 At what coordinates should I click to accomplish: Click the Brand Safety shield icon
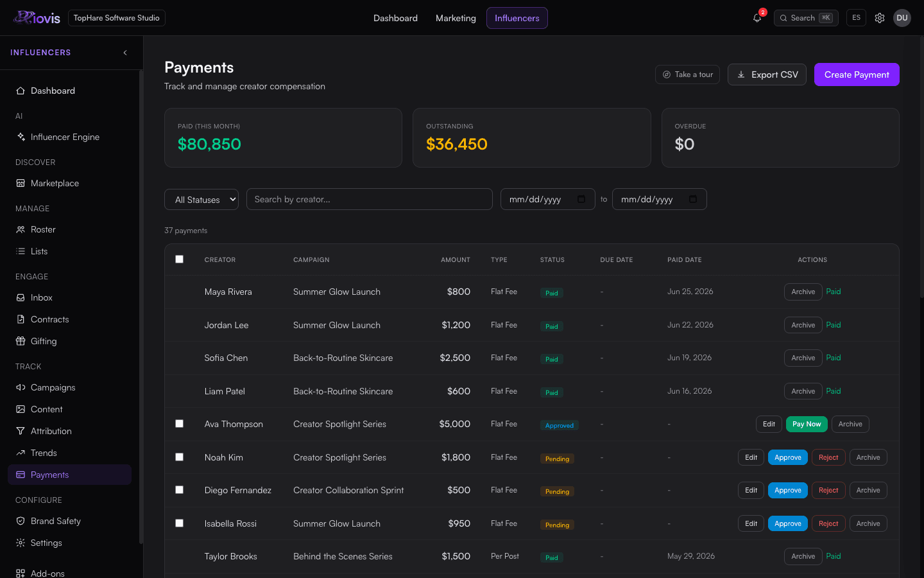coord(21,521)
